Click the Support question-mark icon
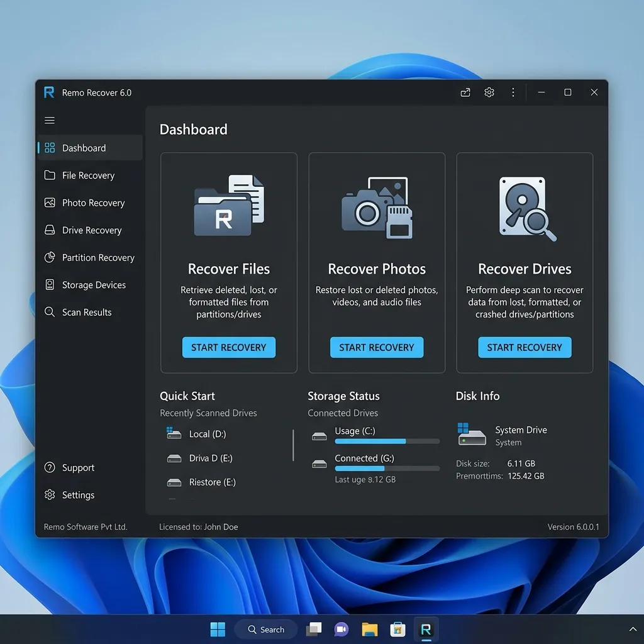 tap(50, 467)
